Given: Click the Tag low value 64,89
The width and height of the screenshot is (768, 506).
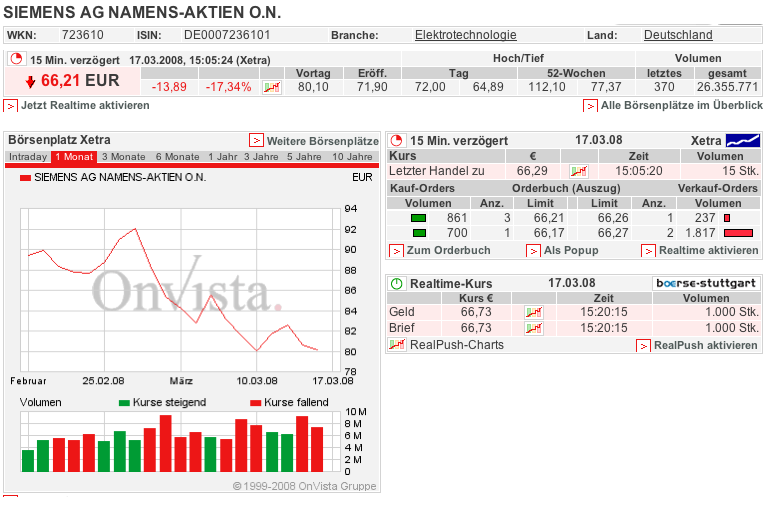Looking at the screenshot, I should (488, 87).
